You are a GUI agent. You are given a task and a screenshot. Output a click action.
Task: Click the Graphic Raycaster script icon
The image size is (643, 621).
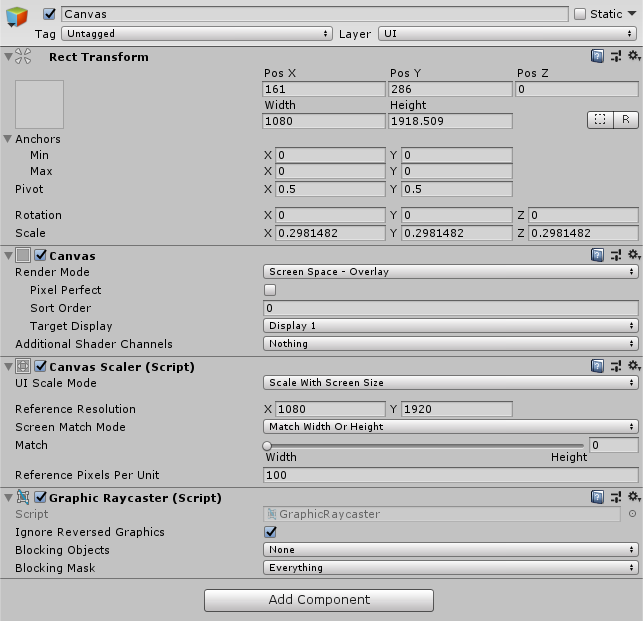[23, 497]
